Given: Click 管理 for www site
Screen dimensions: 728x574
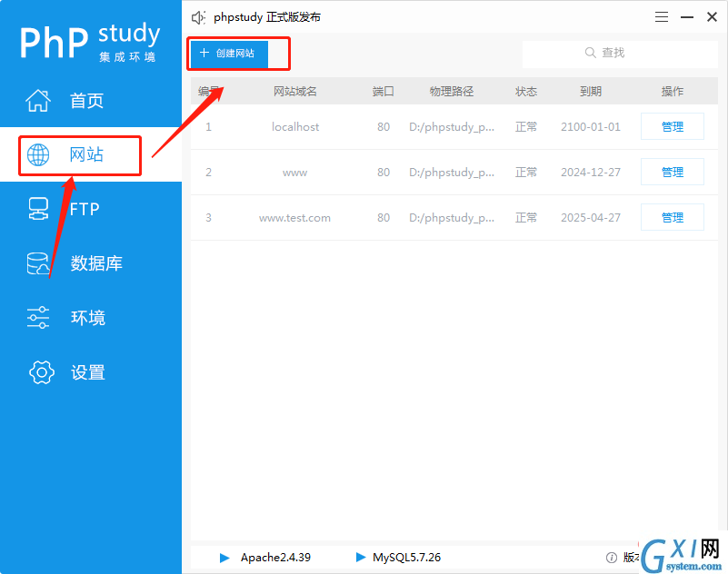Looking at the screenshot, I should pyautogui.click(x=673, y=172).
